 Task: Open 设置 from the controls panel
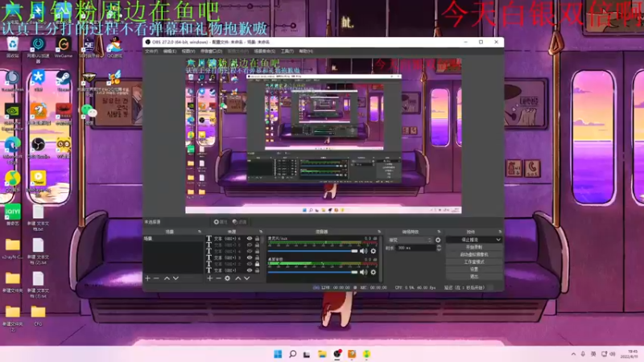click(474, 269)
